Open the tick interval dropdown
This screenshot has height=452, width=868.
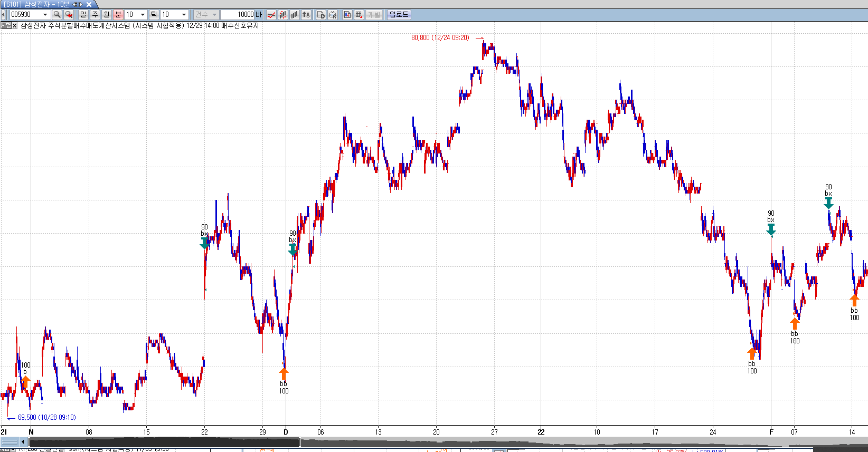click(x=184, y=15)
